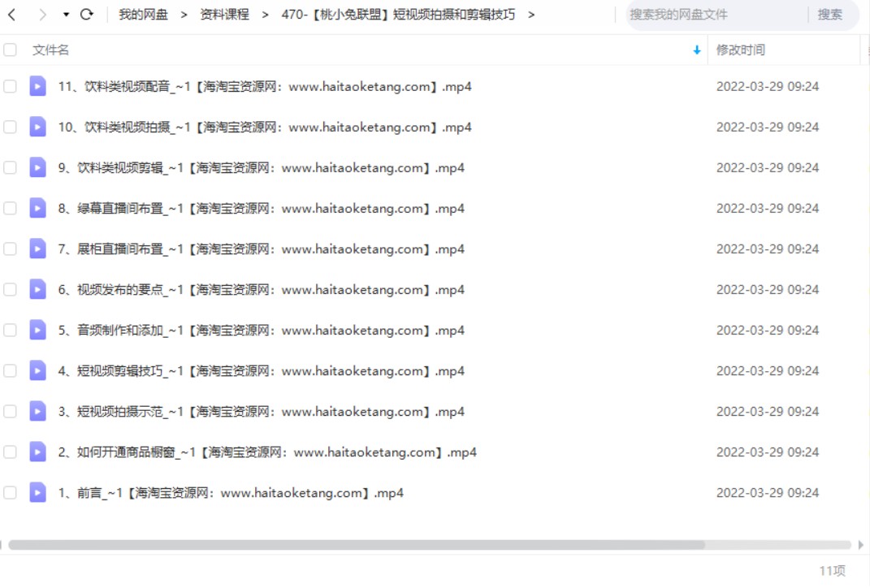Check the box for 4、短视频剪辑技巧

point(10,370)
